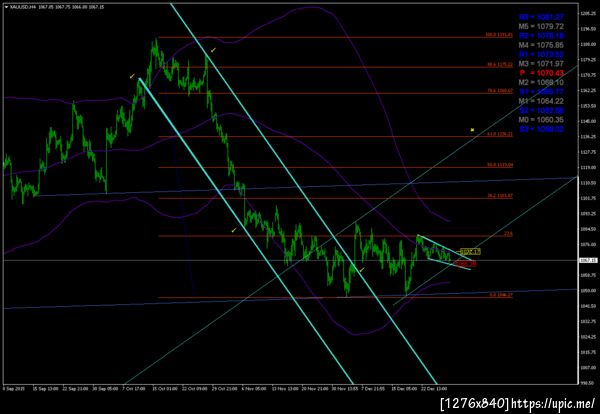
Task: Select the M4 = 1075.85 pivot label
Action: (x=541, y=45)
